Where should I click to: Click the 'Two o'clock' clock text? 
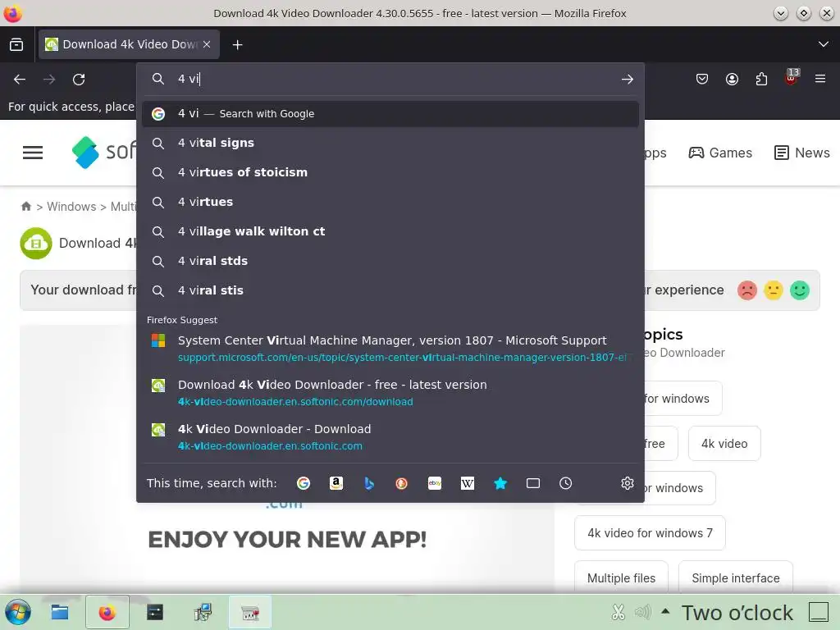[x=737, y=612]
